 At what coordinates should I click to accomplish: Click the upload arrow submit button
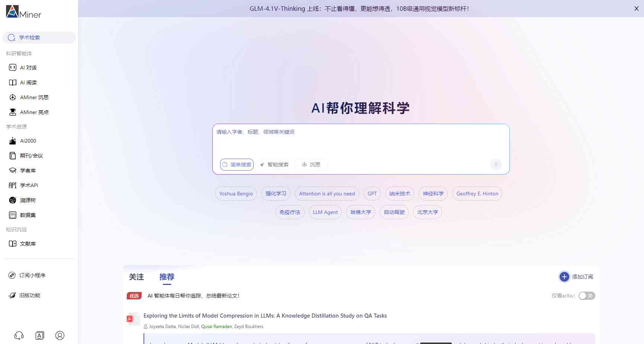pyautogui.click(x=496, y=165)
